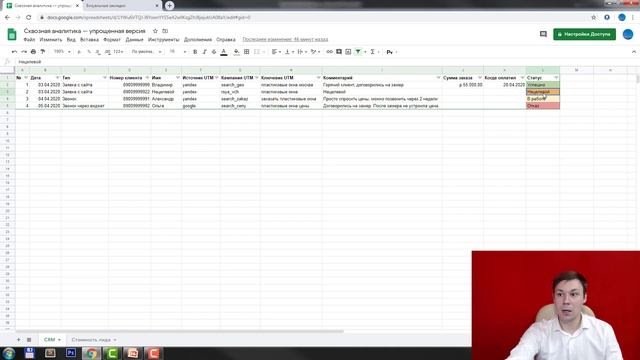Viewport: 640px width, 360px height.
Task: Open the text color picker
Action: (x=224, y=52)
